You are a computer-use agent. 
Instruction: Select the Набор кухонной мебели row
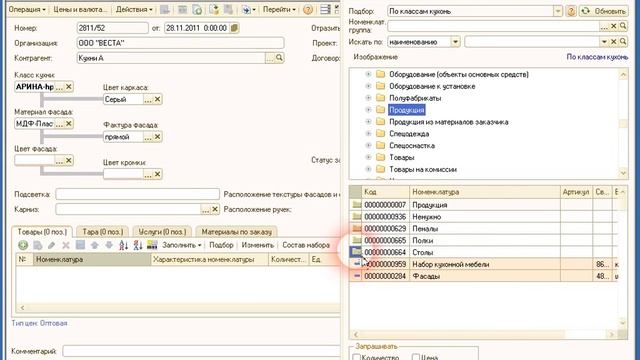pos(484,264)
